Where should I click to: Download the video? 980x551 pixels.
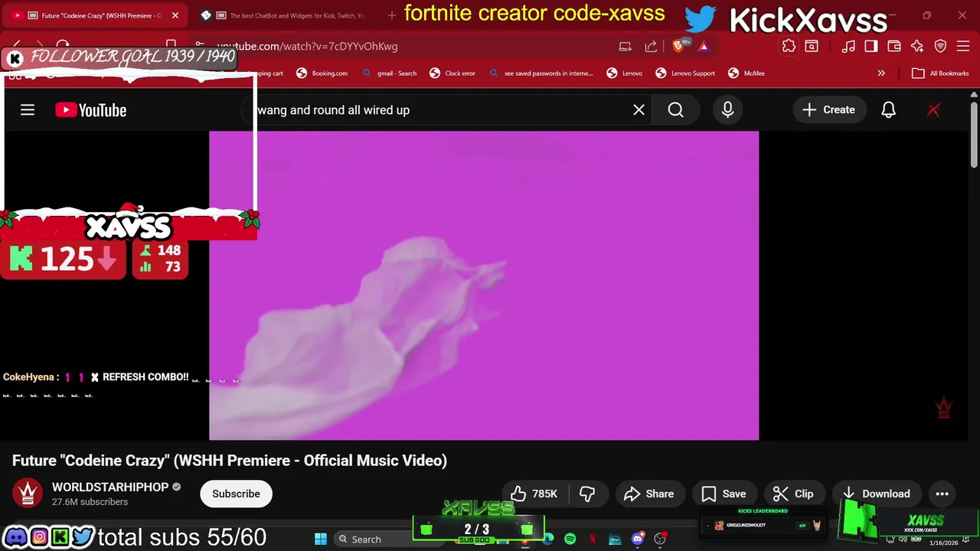tap(876, 494)
